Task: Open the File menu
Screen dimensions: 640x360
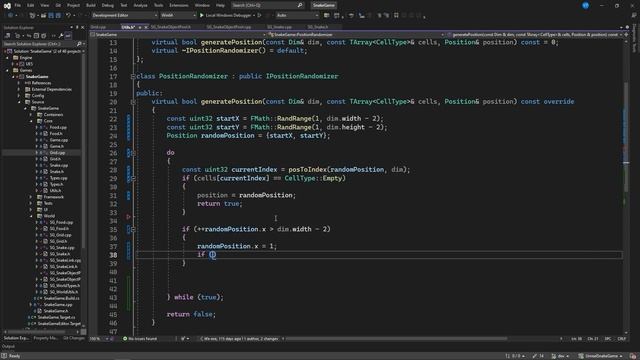Action: (18, 5)
